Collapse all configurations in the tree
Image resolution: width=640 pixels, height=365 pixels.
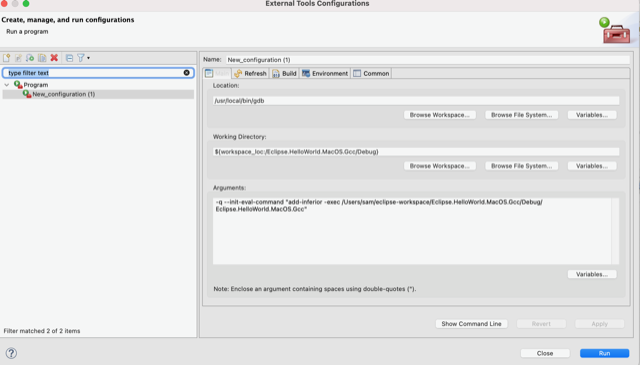click(x=69, y=58)
